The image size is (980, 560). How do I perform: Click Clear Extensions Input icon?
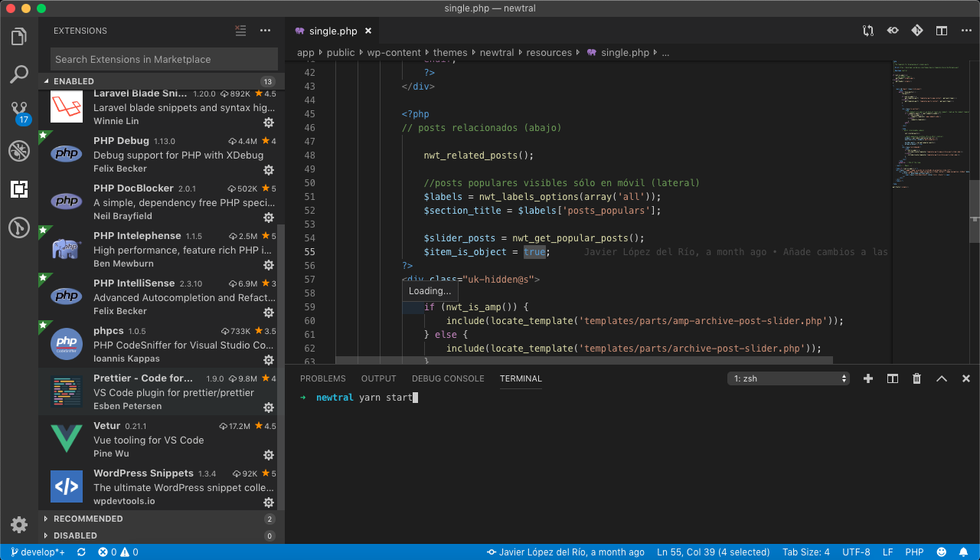pyautogui.click(x=241, y=31)
